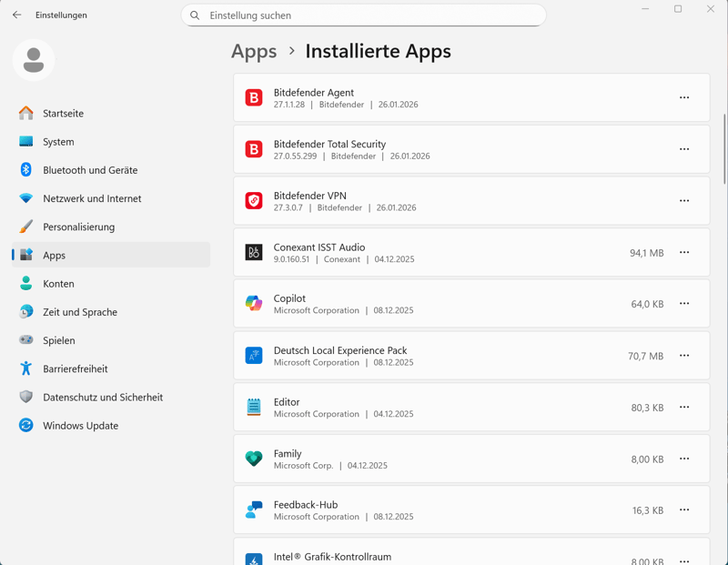This screenshot has height=565, width=728.
Task: Open more options for Bitdefender Total Security
Action: pos(684,149)
